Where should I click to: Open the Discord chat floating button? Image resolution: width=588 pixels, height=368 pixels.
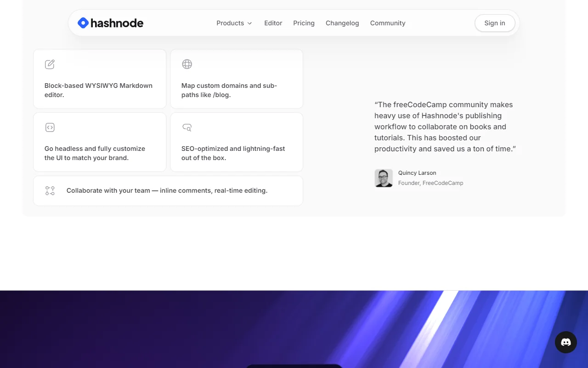566,342
